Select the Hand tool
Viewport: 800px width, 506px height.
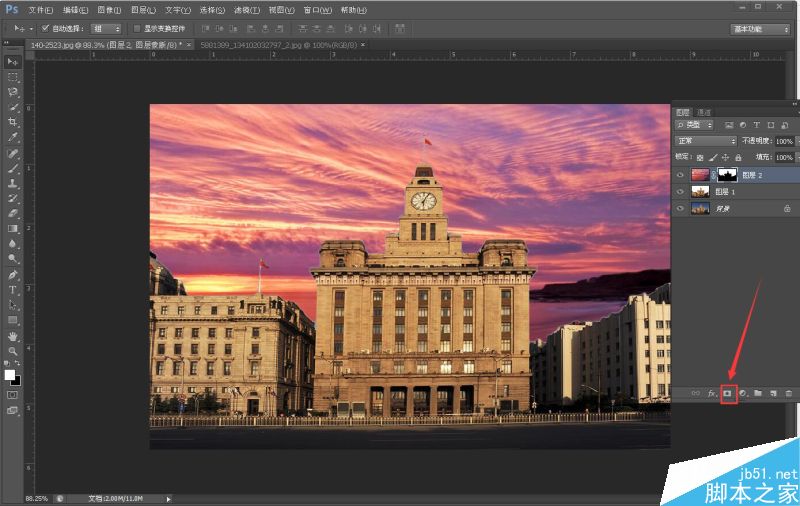(13, 336)
